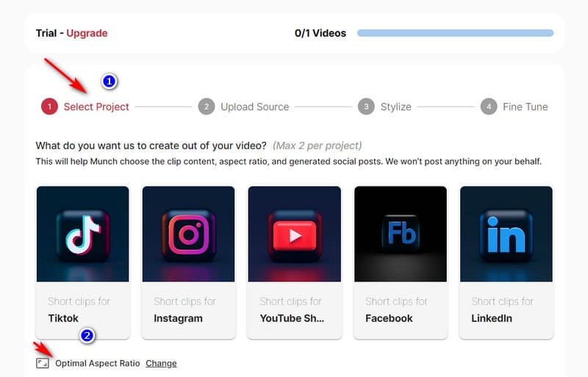588x377 pixels.
Task: Click the videos usage progress bar
Action: pos(455,33)
